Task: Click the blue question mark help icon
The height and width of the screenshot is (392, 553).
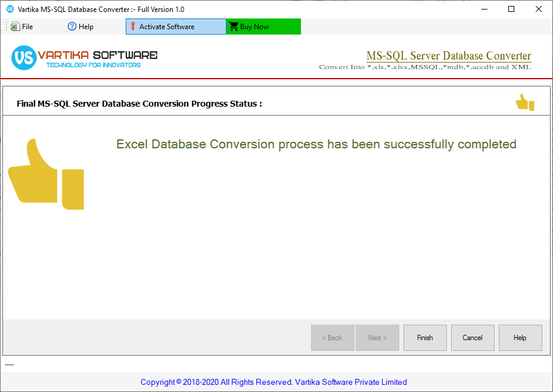Action: [72, 26]
